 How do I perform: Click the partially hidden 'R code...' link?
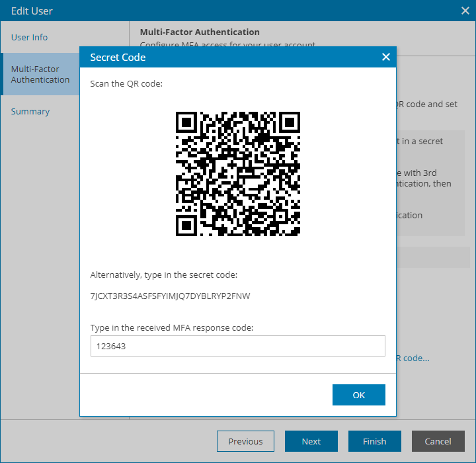pyautogui.click(x=413, y=358)
